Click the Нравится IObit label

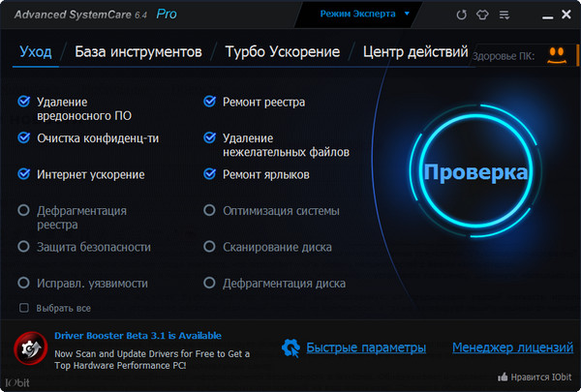pos(541,377)
